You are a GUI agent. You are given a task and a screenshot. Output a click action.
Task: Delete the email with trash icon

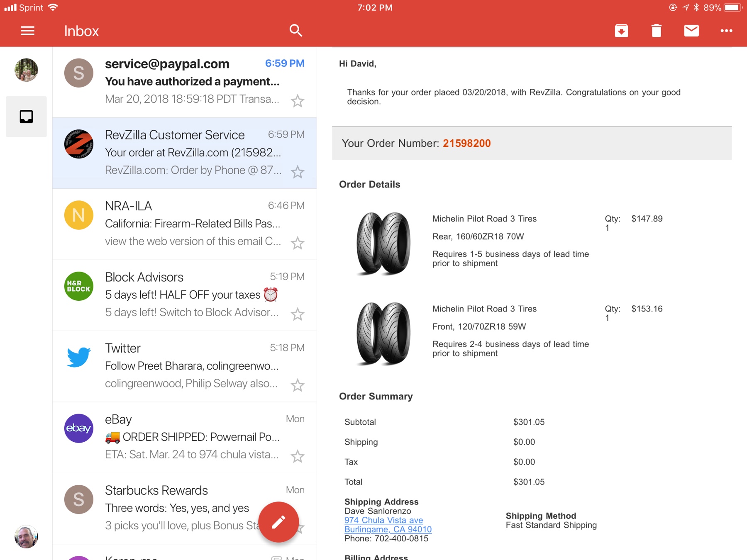pos(656,31)
